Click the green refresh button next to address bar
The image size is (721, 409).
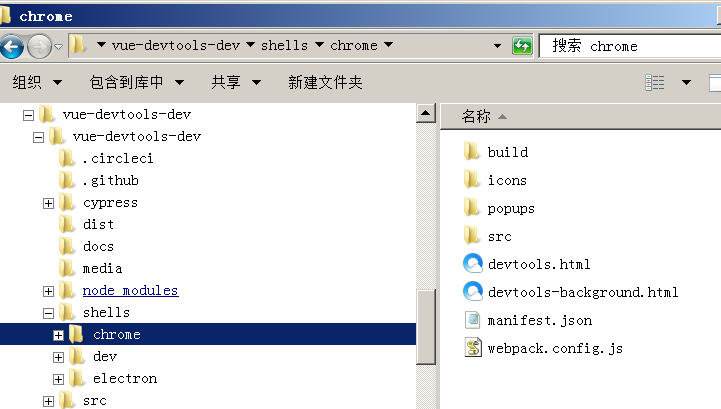pyautogui.click(x=522, y=46)
